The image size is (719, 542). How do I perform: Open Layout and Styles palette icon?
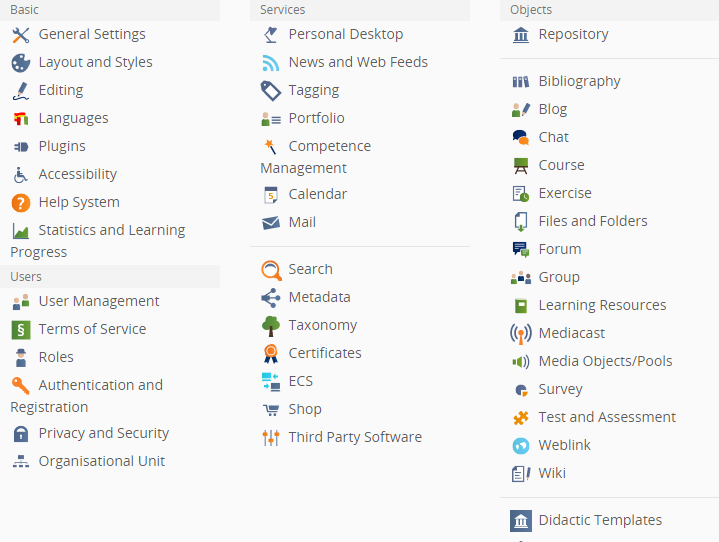tap(21, 63)
